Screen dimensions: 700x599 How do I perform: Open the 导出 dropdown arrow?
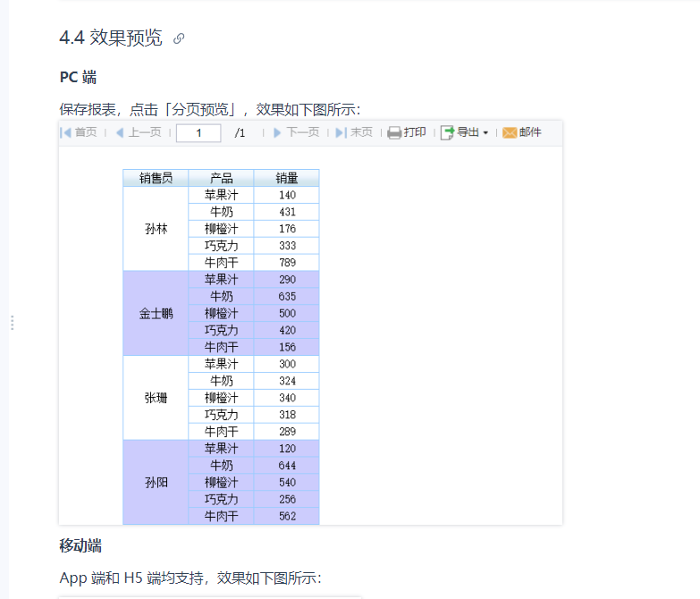pyautogui.click(x=485, y=133)
